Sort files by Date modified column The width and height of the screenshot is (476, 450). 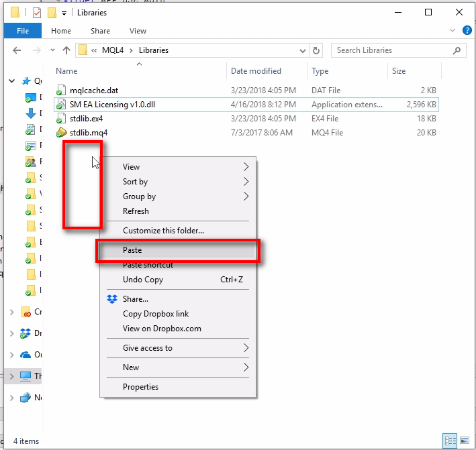[255, 71]
